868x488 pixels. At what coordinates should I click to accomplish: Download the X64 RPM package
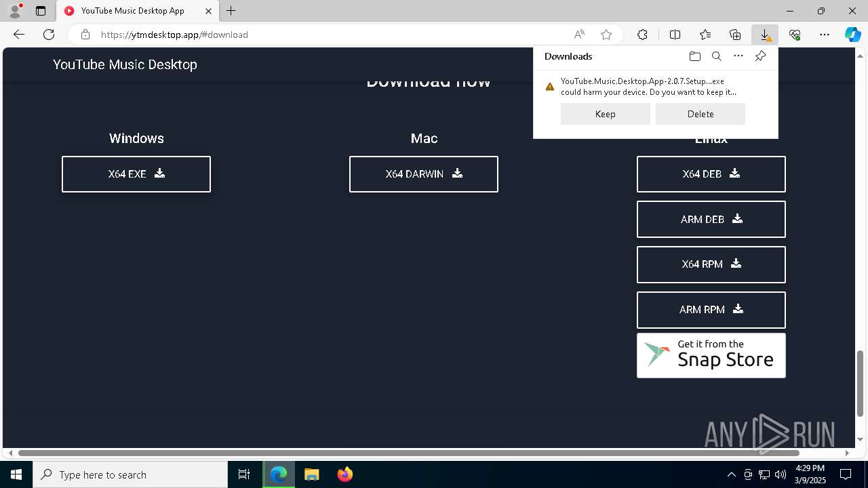(x=711, y=264)
